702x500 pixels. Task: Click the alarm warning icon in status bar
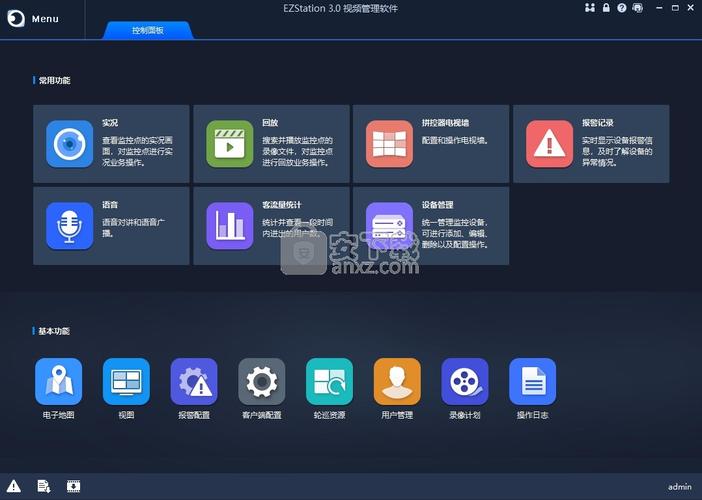tap(13, 486)
